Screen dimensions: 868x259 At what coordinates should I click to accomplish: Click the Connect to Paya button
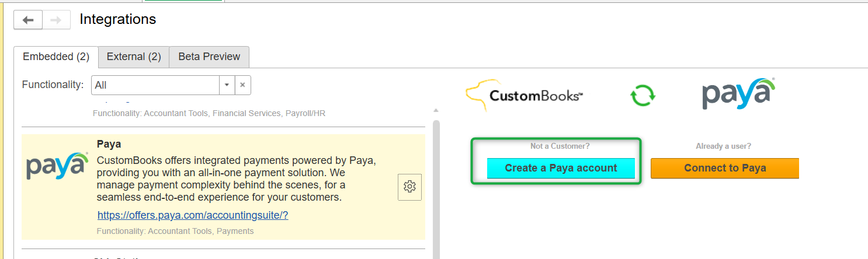pyautogui.click(x=724, y=168)
